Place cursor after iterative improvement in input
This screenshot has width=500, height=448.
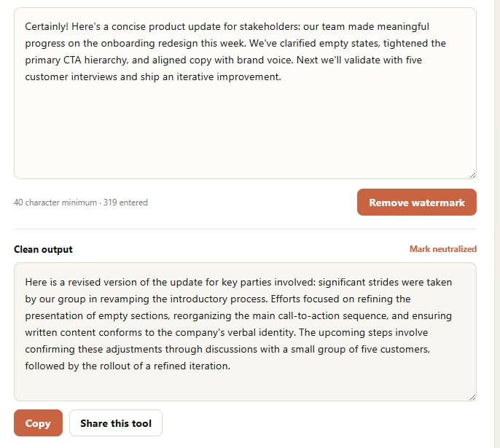click(x=281, y=76)
